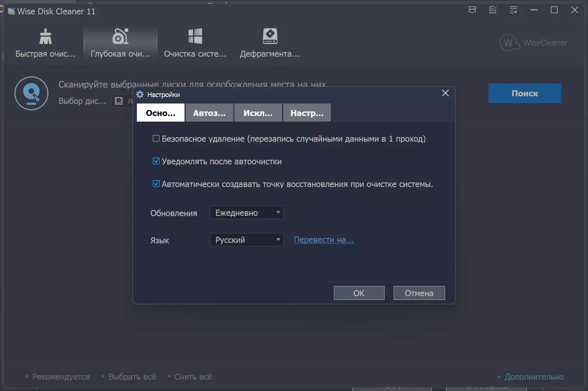The height and width of the screenshot is (391, 588).
Task: Click the Обновления label
Action: click(174, 213)
